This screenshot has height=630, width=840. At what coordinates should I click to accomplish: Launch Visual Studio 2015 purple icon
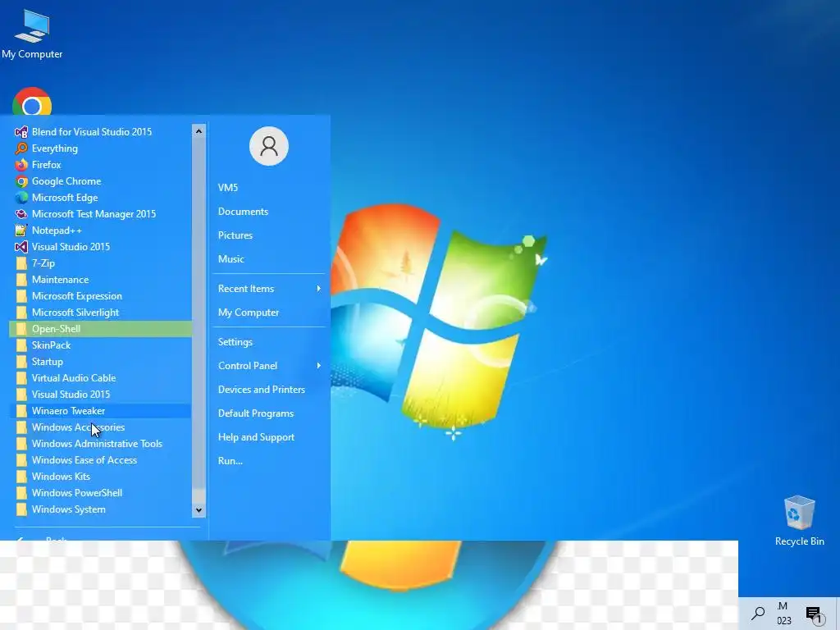pyautogui.click(x=21, y=247)
